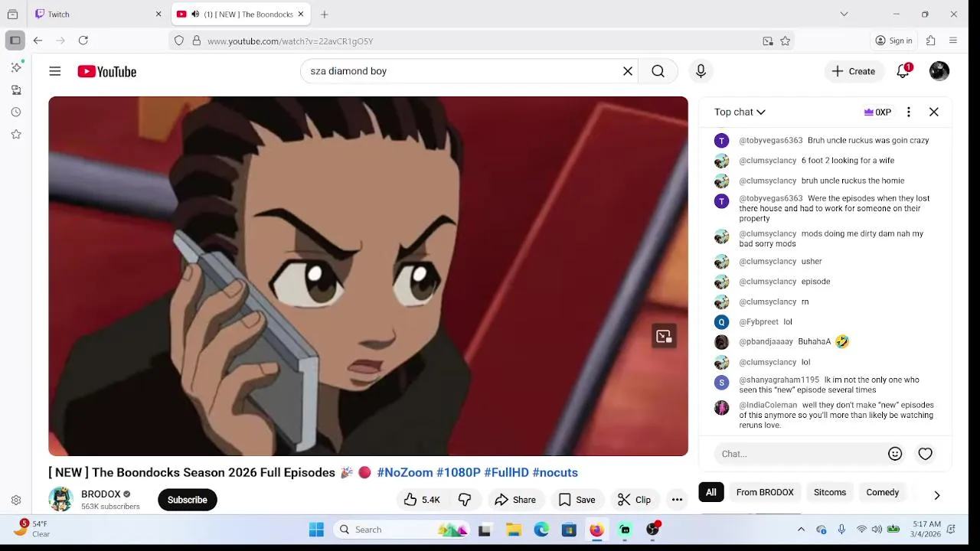Open BRODOX channel avatar
980x551 pixels.
[60, 499]
